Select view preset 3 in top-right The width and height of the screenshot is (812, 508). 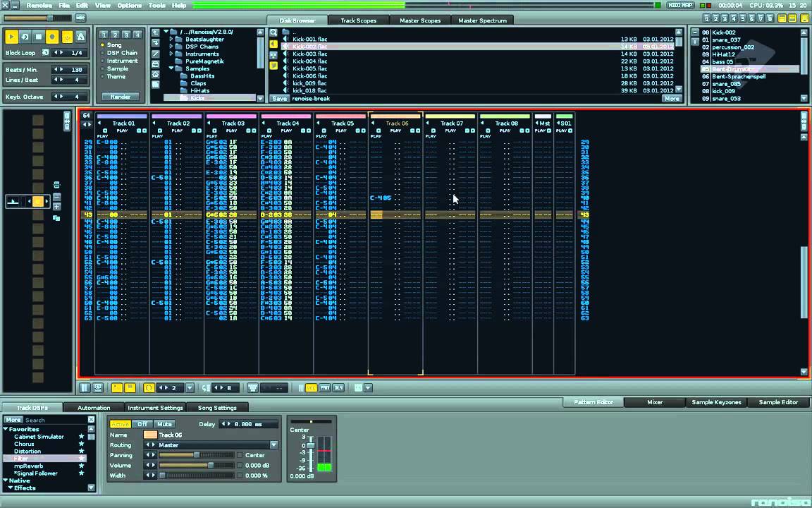[x=725, y=18]
